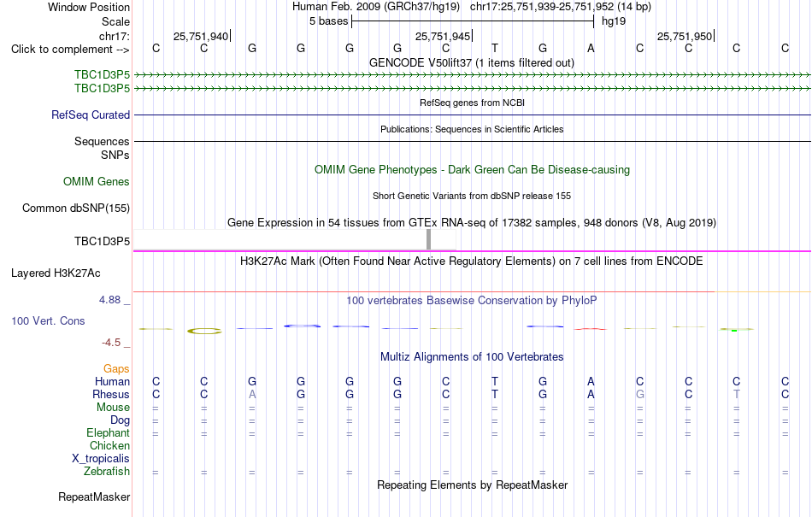Click the 'Mouse' alignment row label
This screenshot has width=812, height=517.
tap(113, 408)
